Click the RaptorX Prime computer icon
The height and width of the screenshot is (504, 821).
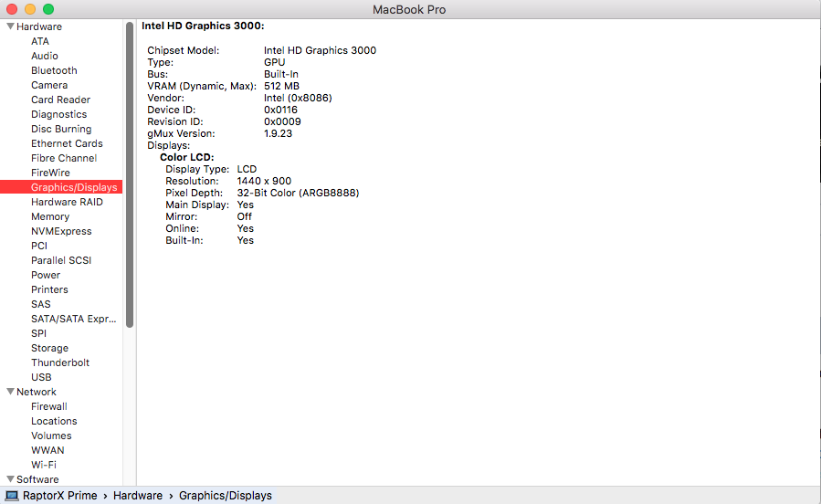click(x=12, y=496)
